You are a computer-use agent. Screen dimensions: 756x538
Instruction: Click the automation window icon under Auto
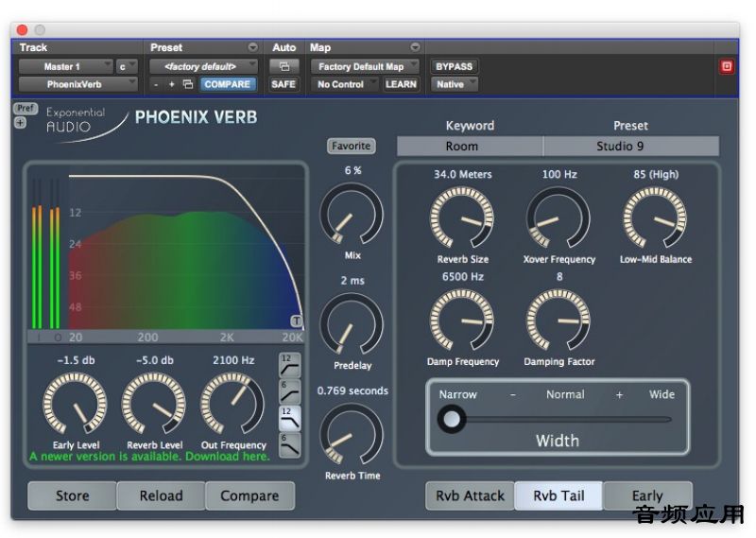pyautogui.click(x=284, y=66)
